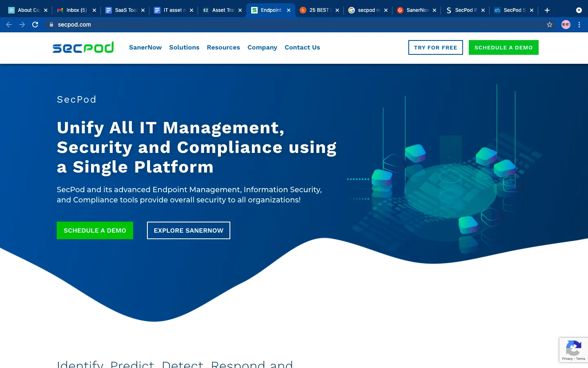
Task: Click the lock icon in address bar
Action: (51, 25)
